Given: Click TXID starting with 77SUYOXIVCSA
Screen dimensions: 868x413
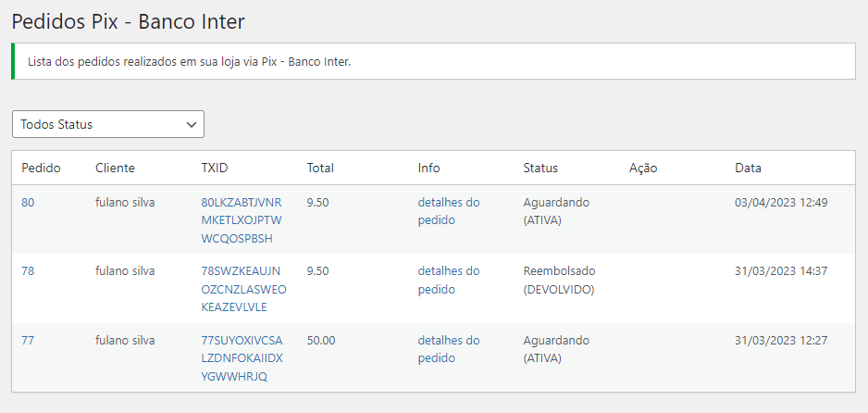Looking at the screenshot, I should pyautogui.click(x=241, y=357).
